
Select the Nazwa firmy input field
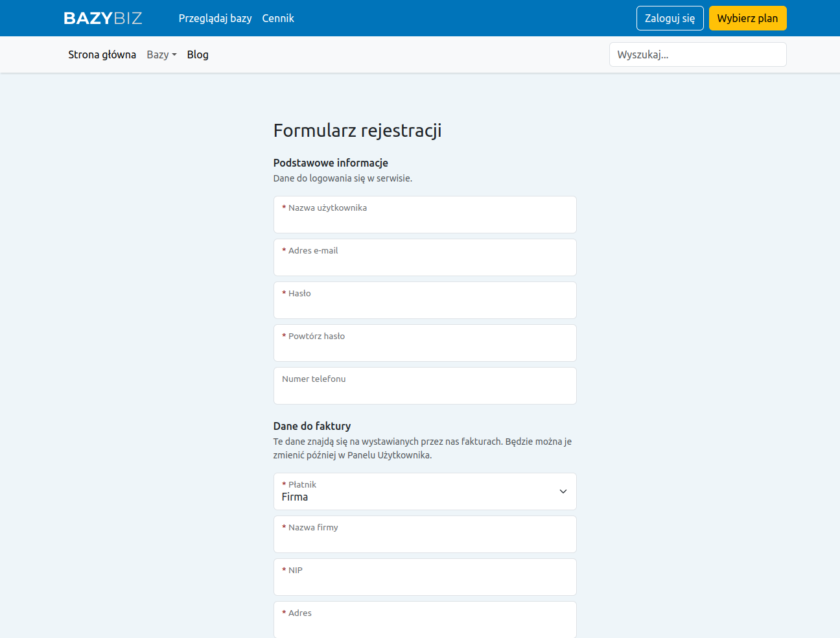(x=425, y=534)
